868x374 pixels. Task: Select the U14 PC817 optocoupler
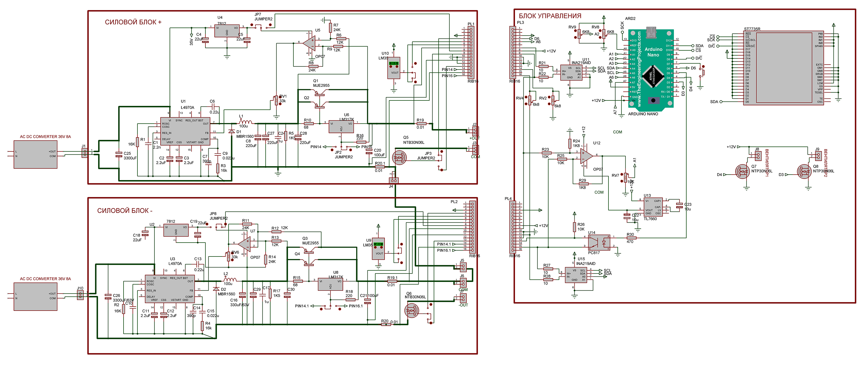click(x=599, y=242)
